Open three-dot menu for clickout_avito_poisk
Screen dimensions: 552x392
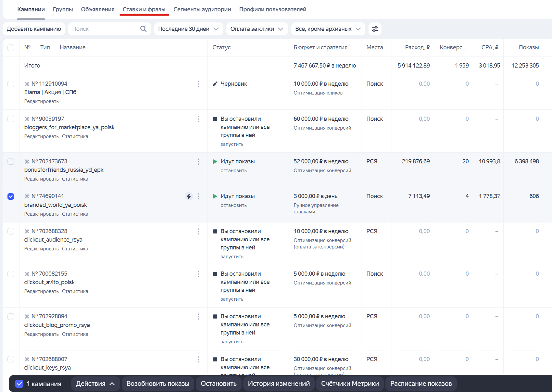(198, 274)
